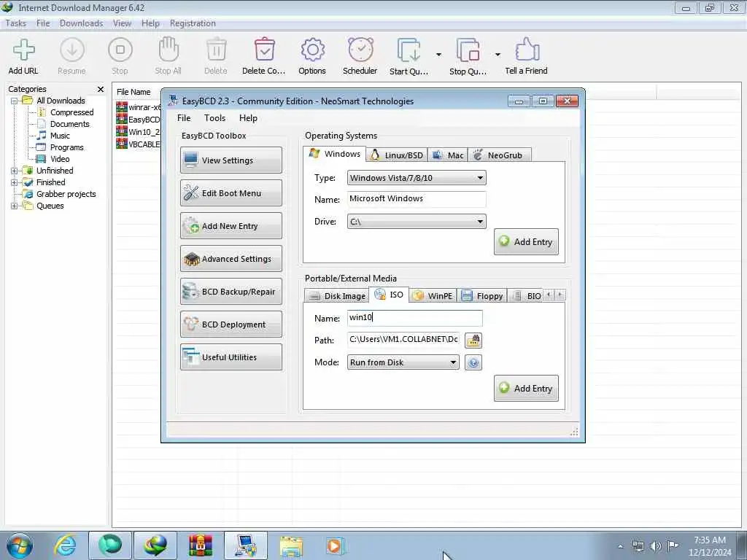The height and width of the screenshot is (560, 747).
Task: Open EasyBCD File menu
Action: coord(183,118)
